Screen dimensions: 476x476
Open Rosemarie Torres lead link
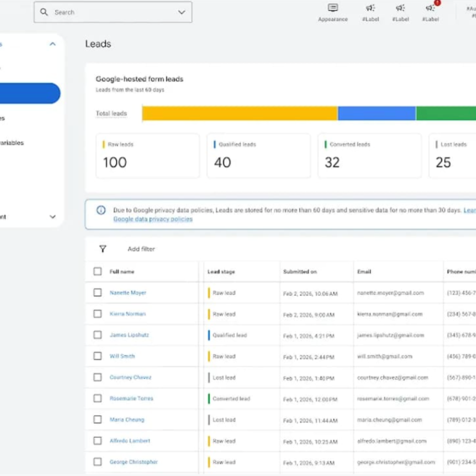coord(132,398)
